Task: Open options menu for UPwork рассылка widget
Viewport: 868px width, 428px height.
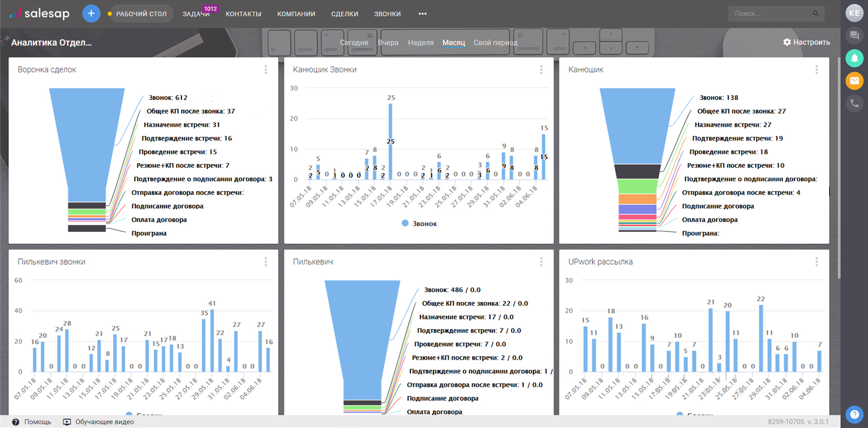Action: pos(817,262)
